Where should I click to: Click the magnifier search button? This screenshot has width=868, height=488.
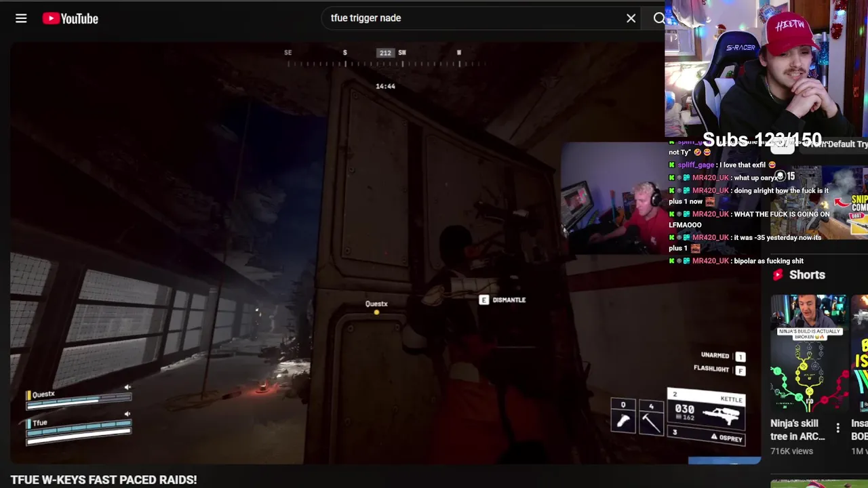(x=658, y=18)
